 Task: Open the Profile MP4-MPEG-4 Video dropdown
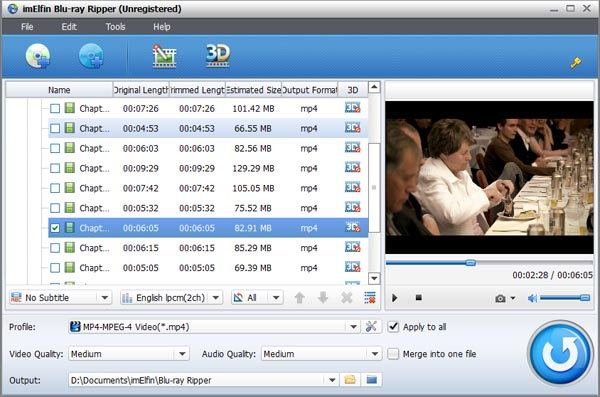click(214, 327)
